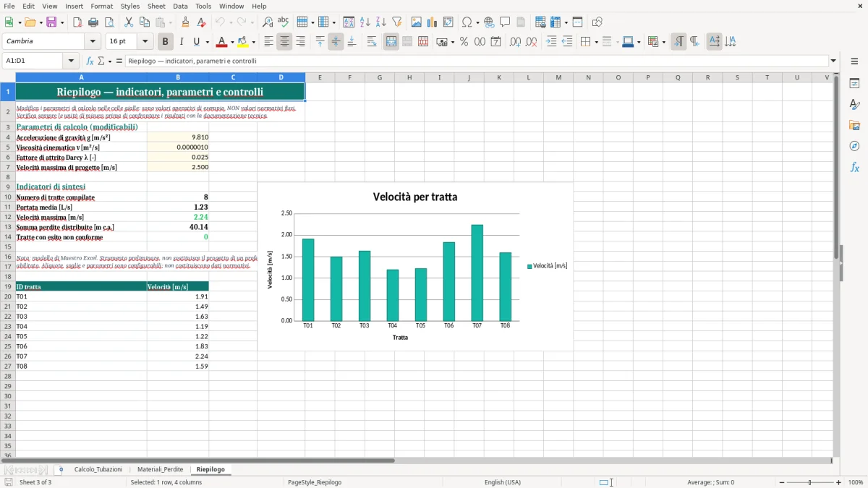Switch to Calcolo_Tubazioni sheet tab
868x488 pixels.
point(98,469)
